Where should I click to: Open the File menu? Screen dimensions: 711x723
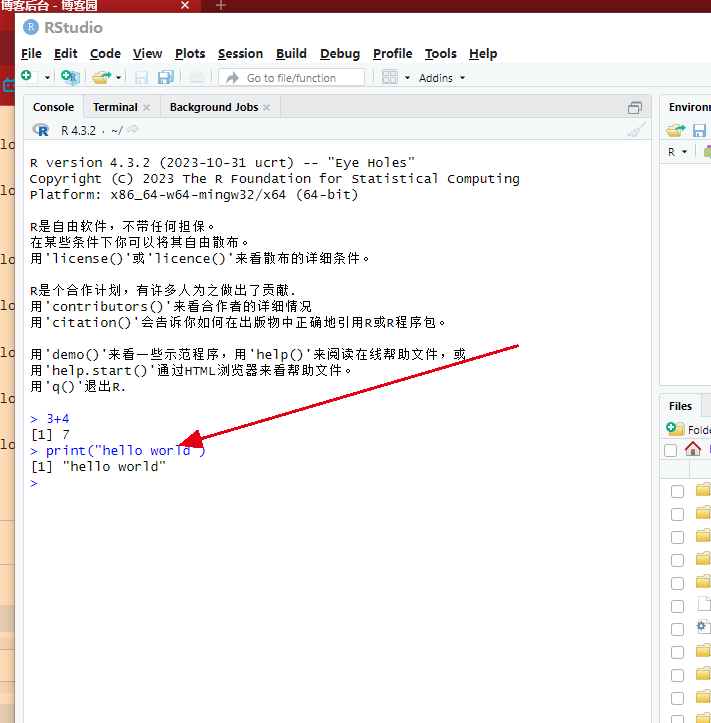point(31,53)
